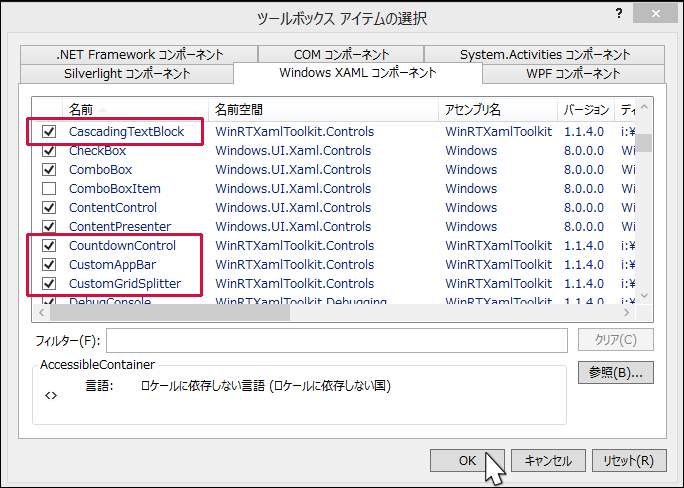The height and width of the screenshot is (488, 684).
Task: Focus the フィルター(F) input field
Action: tap(337, 340)
